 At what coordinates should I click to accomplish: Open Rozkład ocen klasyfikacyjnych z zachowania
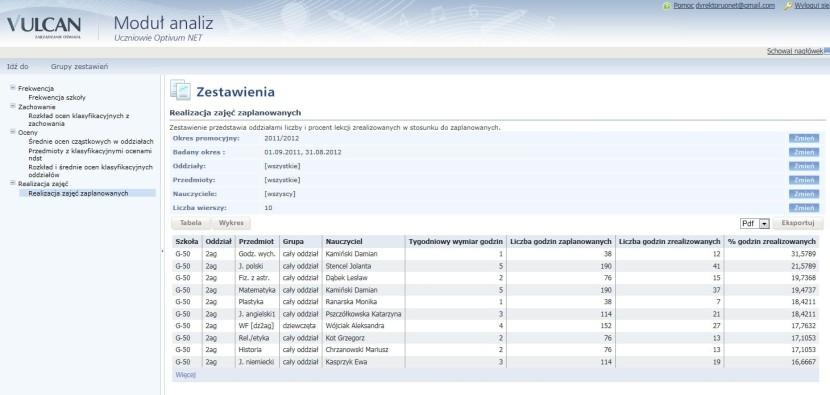click(79, 119)
